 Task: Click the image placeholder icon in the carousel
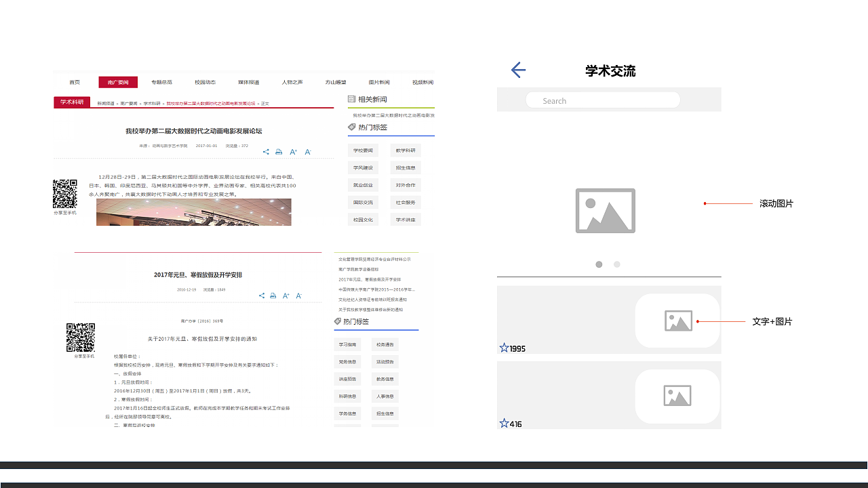pyautogui.click(x=605, y=210)
